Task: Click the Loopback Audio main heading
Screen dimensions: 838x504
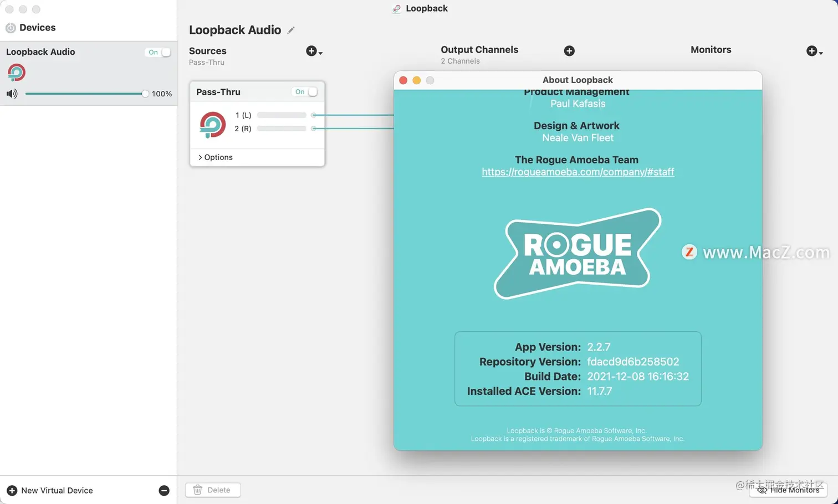Action: tap(235, 30)
